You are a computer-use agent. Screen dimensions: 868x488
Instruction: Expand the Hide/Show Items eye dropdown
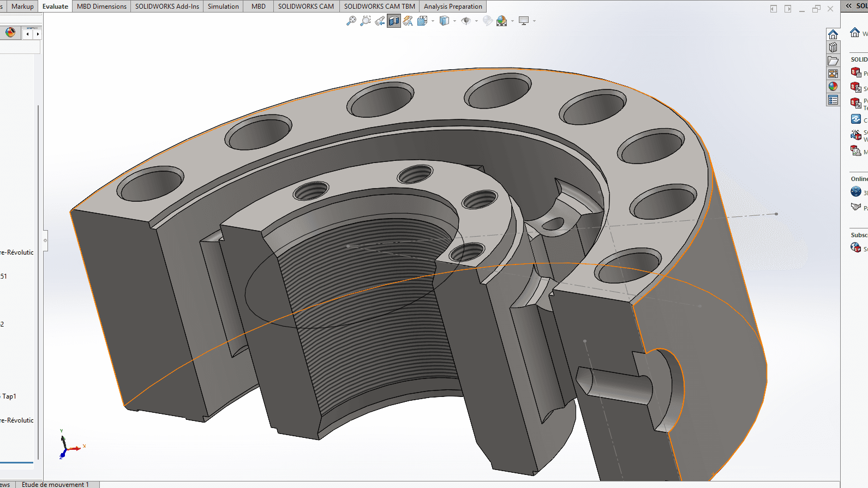[476, 21]
